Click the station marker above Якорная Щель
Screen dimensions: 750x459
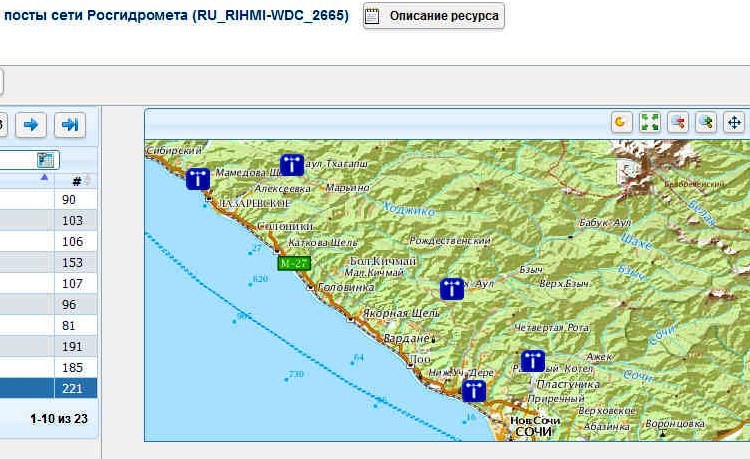(x=452, y=289)
